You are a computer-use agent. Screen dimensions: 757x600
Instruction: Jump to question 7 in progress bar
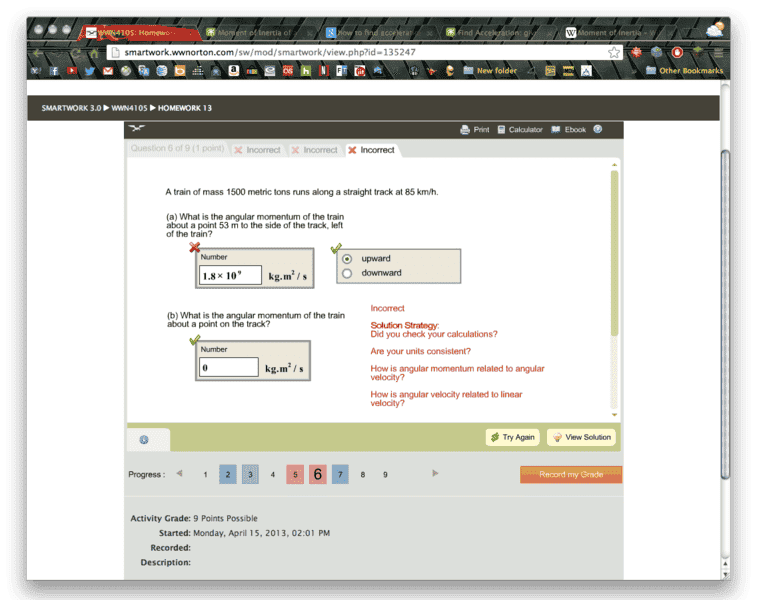(340, 475)
